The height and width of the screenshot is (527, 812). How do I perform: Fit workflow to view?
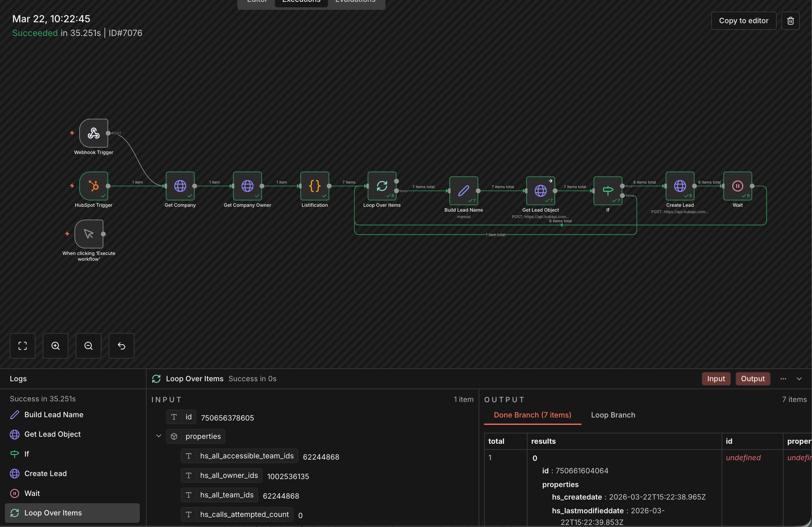pyautogui.click(x=23, y=346)
